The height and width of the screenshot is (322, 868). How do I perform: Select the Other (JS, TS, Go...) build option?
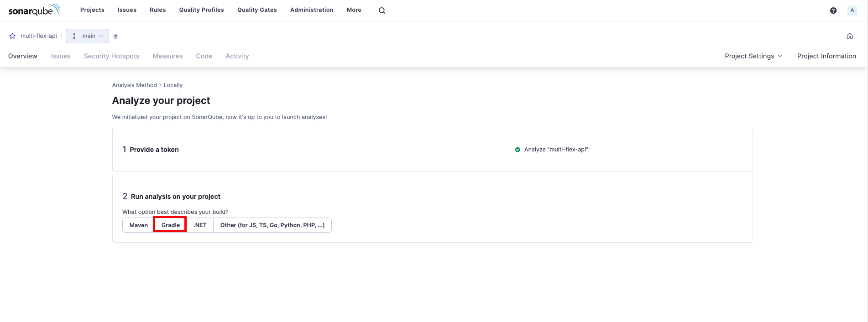(x=272, y=225)
